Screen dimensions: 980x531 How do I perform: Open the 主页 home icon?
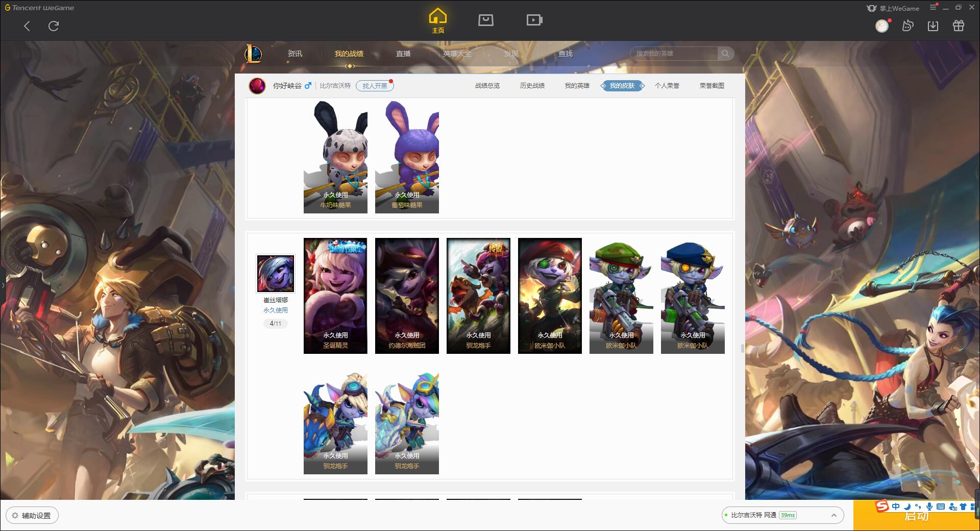pos(438,20)
